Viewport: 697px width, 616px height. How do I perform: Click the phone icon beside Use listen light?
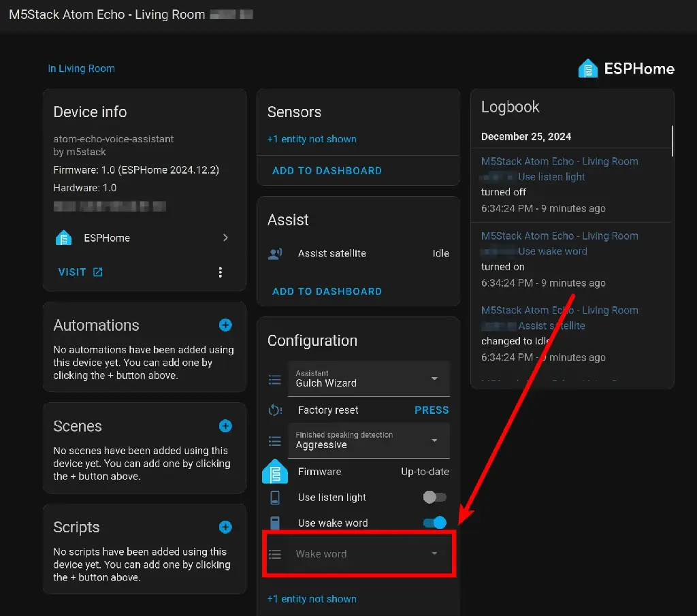275,498
